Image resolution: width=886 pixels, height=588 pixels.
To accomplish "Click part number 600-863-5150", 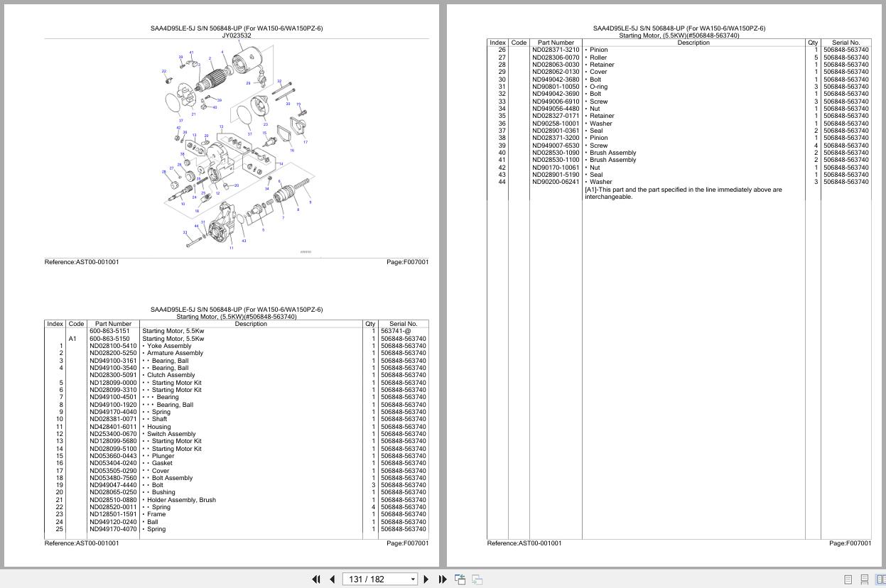I will click(109, 339).
